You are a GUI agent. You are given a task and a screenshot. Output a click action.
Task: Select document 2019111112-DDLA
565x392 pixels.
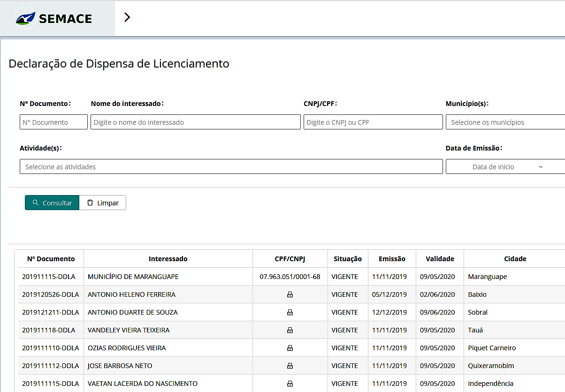pos(51,366)
